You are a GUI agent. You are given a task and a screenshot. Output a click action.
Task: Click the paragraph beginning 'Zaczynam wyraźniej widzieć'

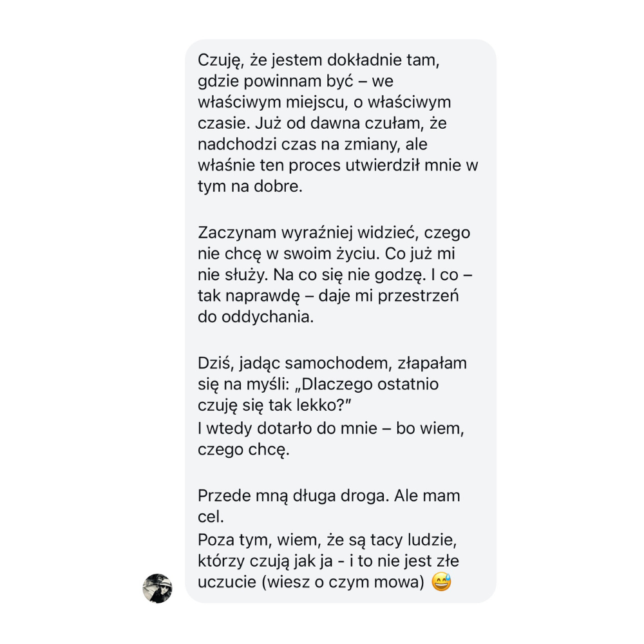coord(335,275)
